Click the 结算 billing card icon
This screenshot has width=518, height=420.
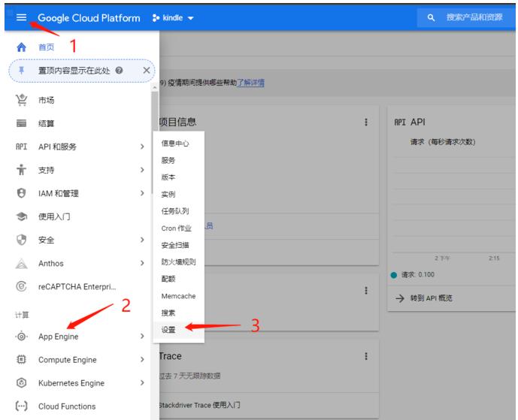click(x=22, y=123)
